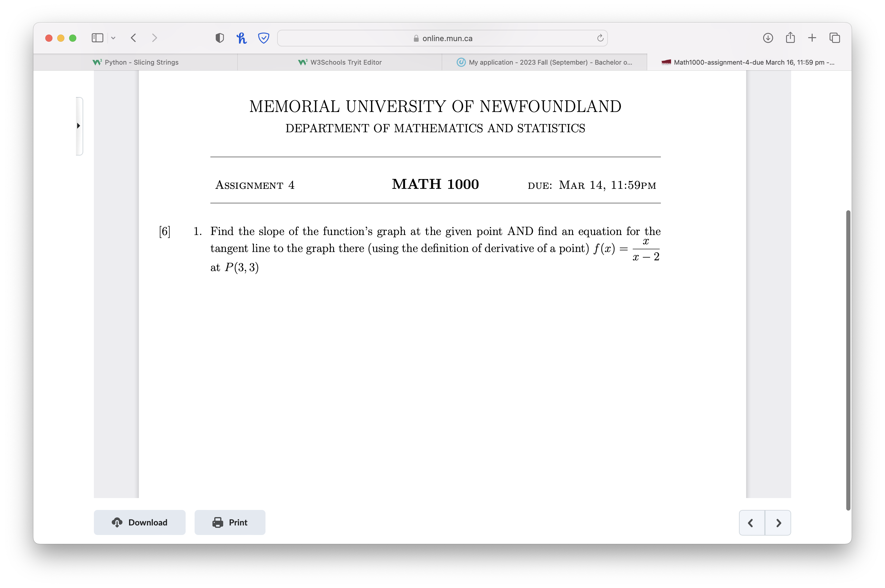This screenshot has width=885, height=588.
Task: Open the Safari privacy report shield icon
Action: pos(220,38)
